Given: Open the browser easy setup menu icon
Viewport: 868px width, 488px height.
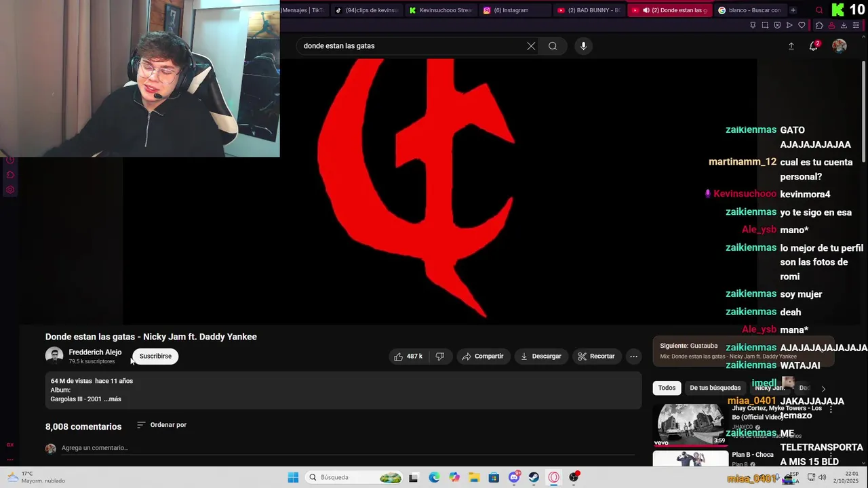Looking at the screenshot, I should pyautogui.click(x=856, y=26).
